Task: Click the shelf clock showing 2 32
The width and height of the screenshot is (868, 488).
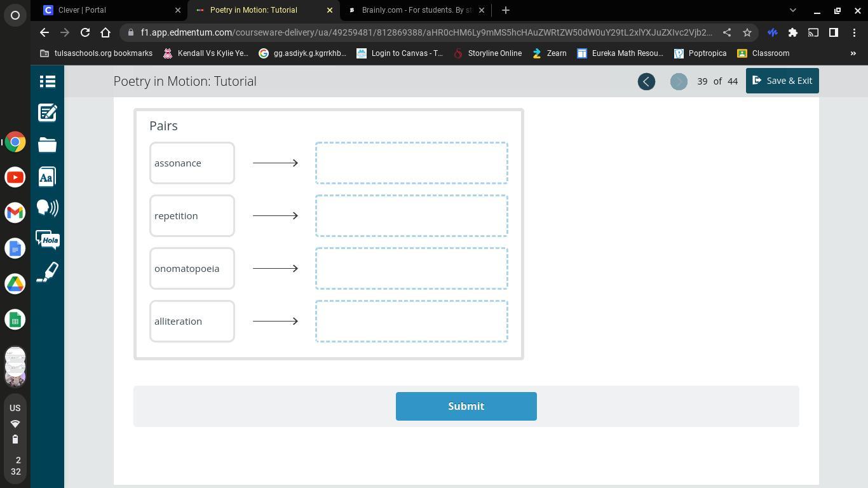Action: (x=16, y=466)
